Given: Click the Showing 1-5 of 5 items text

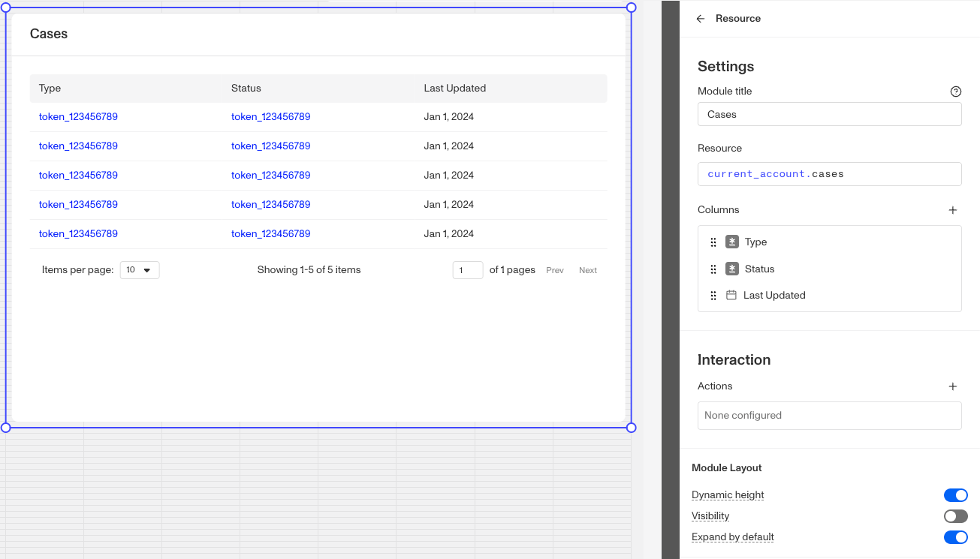Looking at the screenshot, I should coord(309,270).
